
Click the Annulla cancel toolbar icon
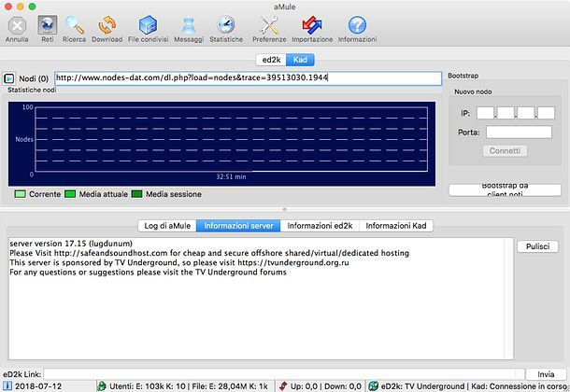click(17, 29)
